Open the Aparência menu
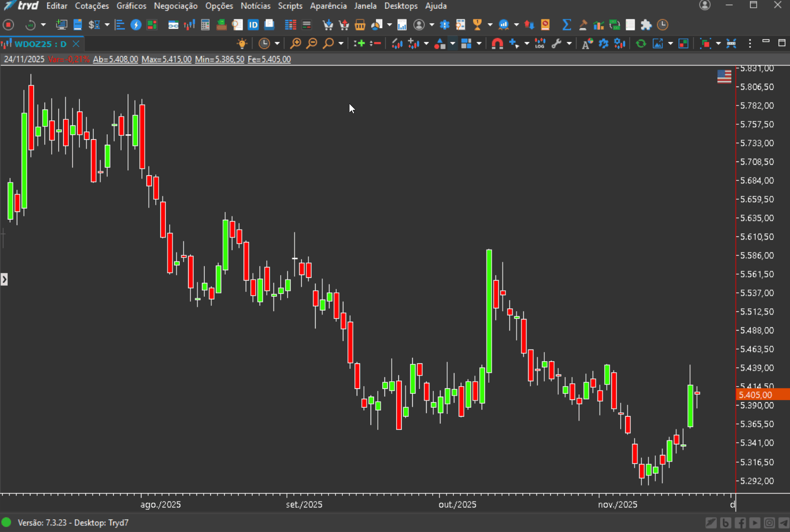Screen dimensions: 790x532 pyautogui.click(x=328, y=6)
